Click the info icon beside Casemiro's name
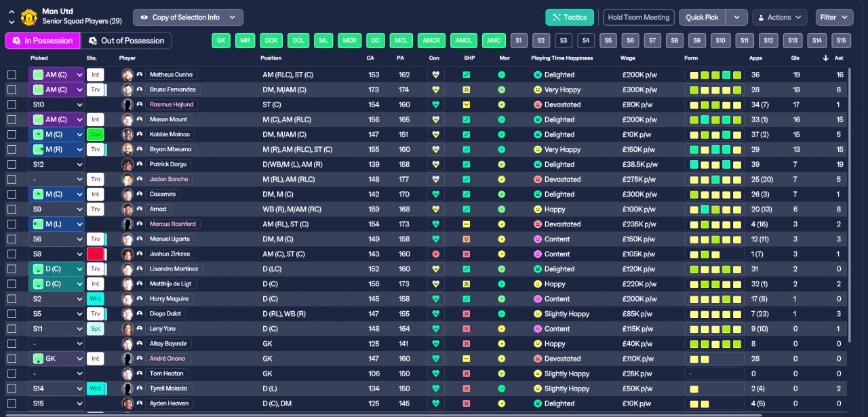Viewport: 868px width, 417px height. coord(139,194)
